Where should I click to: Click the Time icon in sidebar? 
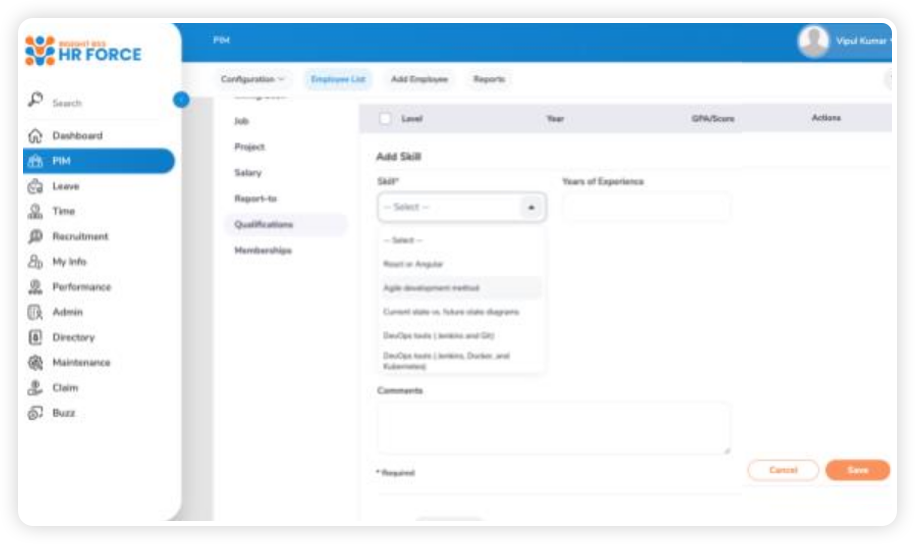pyautogui.click(x=35, y=211)
